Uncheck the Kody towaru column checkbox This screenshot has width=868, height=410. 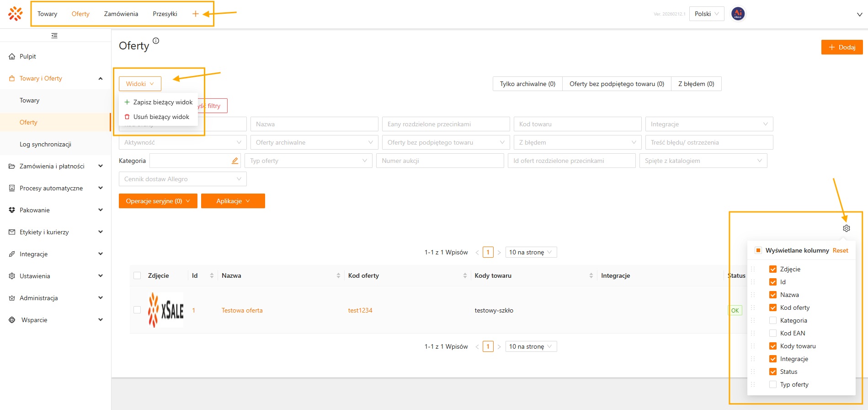(773, 346)
